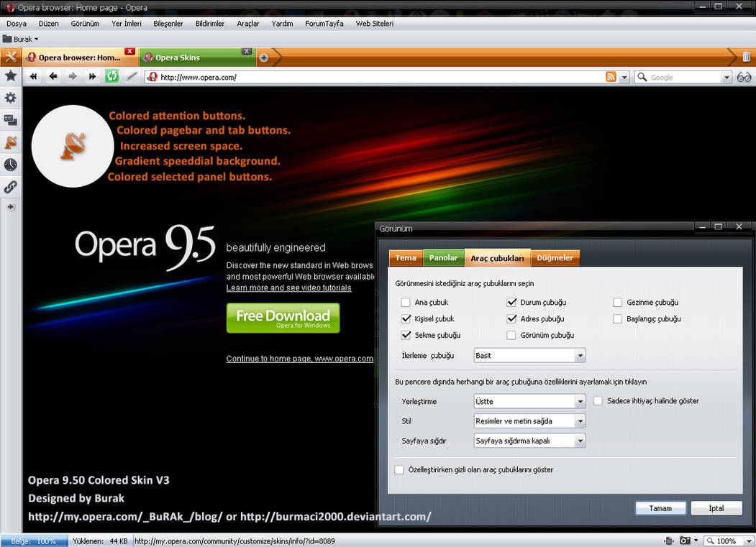This screenshot has height=547, width=756.
Task: Open the Araçlar menu
Action: pyautogui.click(x=248, y=23)
